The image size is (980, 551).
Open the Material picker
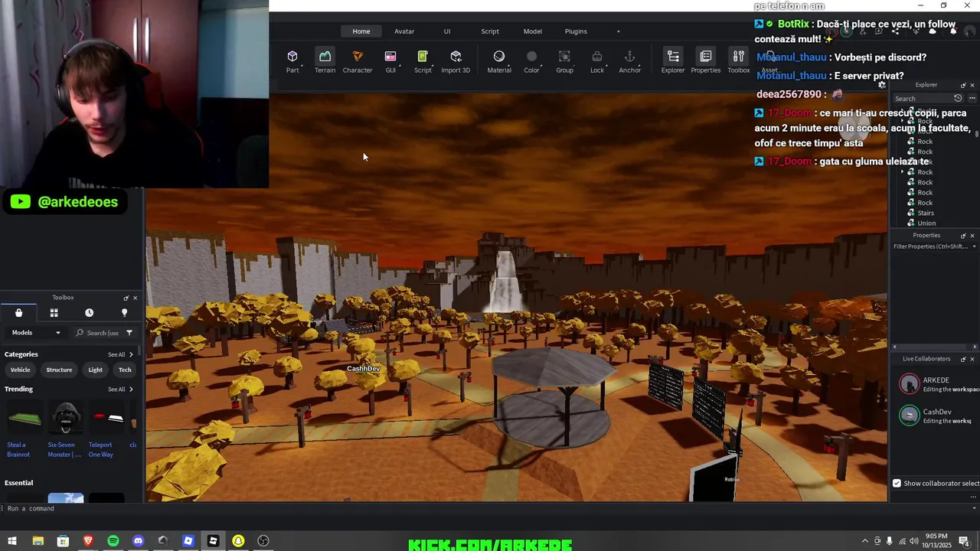(x=499, y=61)
